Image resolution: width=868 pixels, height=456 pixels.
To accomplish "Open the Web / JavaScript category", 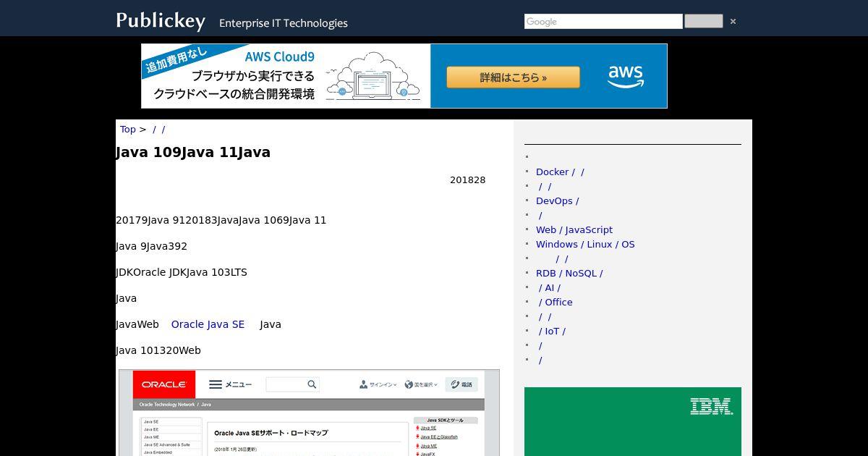I will click(x=574, y=229).
